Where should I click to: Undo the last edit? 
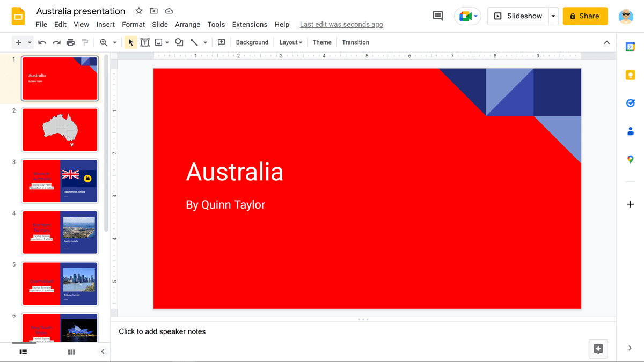[42, 42]
